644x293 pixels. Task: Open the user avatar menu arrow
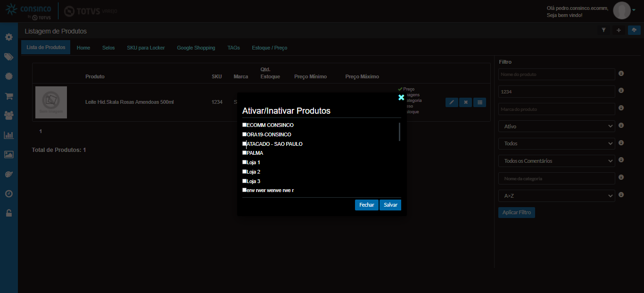[634, 10]
